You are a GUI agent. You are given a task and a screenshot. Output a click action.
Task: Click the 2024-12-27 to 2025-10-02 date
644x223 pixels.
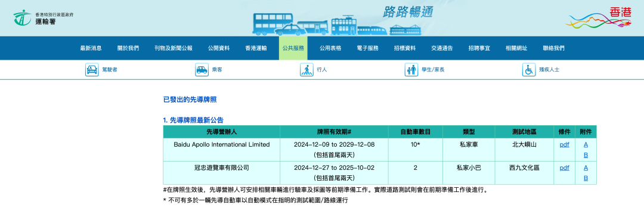pyautogui.click(x=334, y=168)
